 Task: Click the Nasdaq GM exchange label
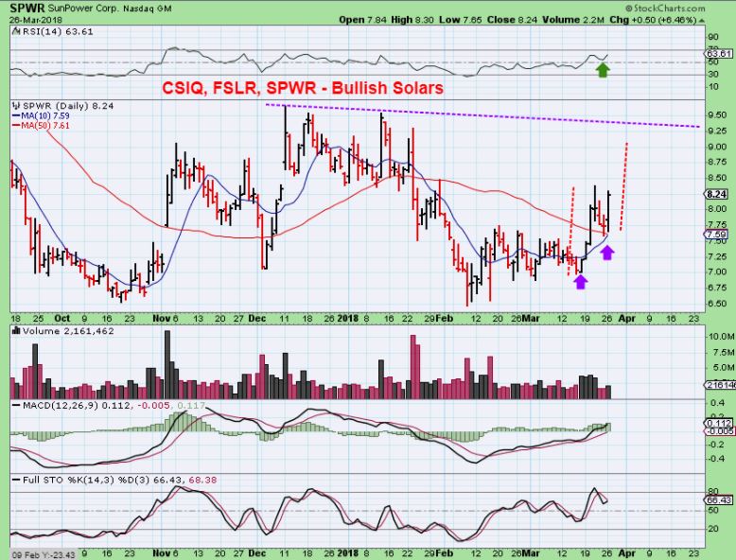tap(148, 9)
